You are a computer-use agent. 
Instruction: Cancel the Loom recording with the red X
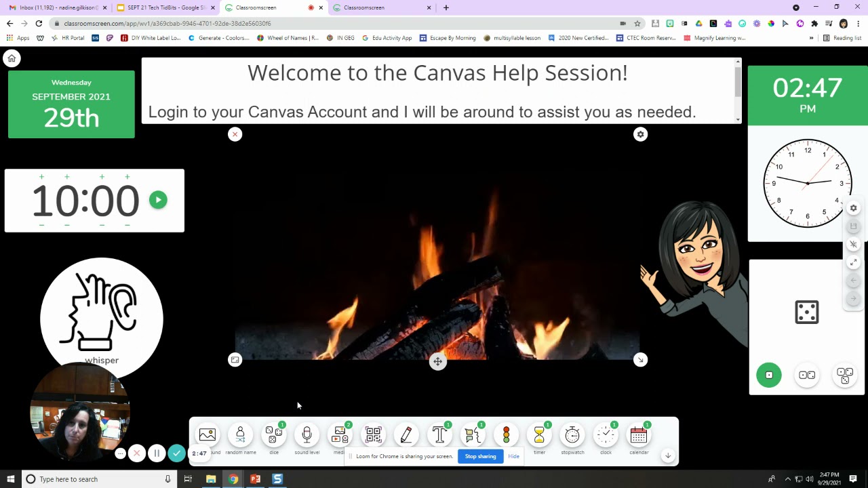[x=136, y=453]
